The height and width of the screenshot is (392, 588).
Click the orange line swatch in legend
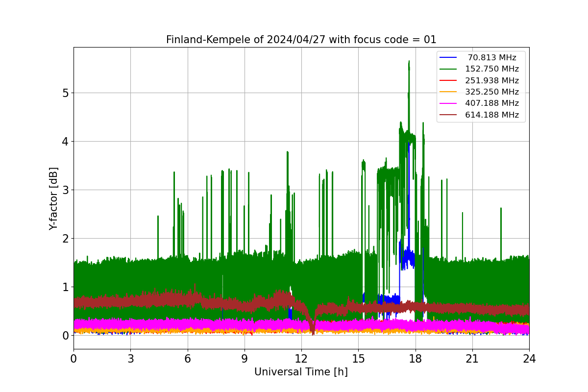click(x=449, y=92)
